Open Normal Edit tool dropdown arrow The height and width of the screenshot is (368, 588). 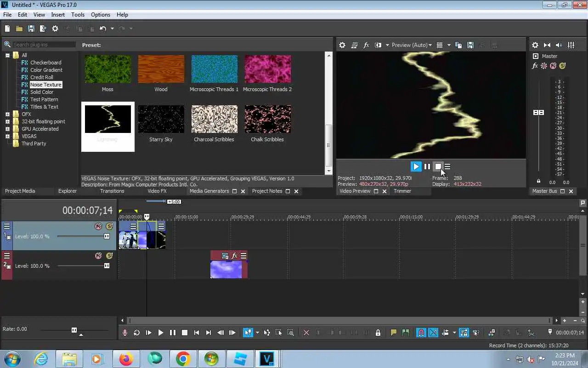[x=257, y=333]
